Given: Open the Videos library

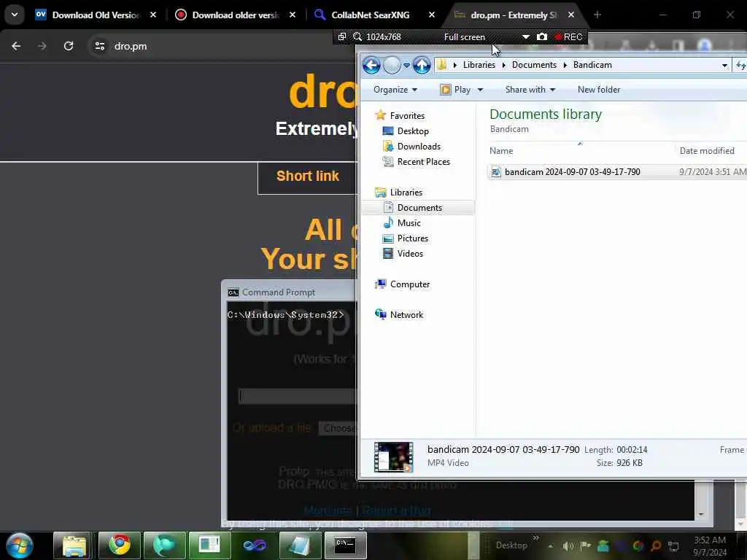Looking at the screenshot, I should (x=410, y=253).
